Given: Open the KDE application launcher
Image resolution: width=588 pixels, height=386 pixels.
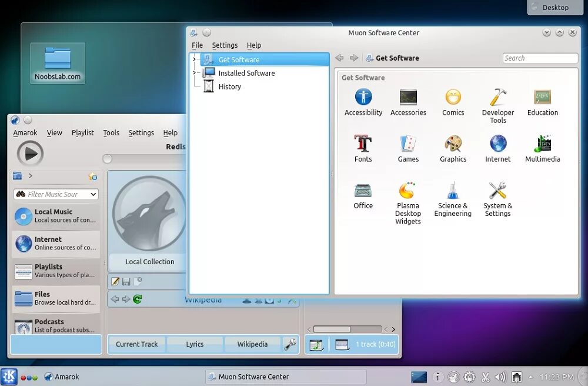Looking at the screenshot, I should click(9, 377).
